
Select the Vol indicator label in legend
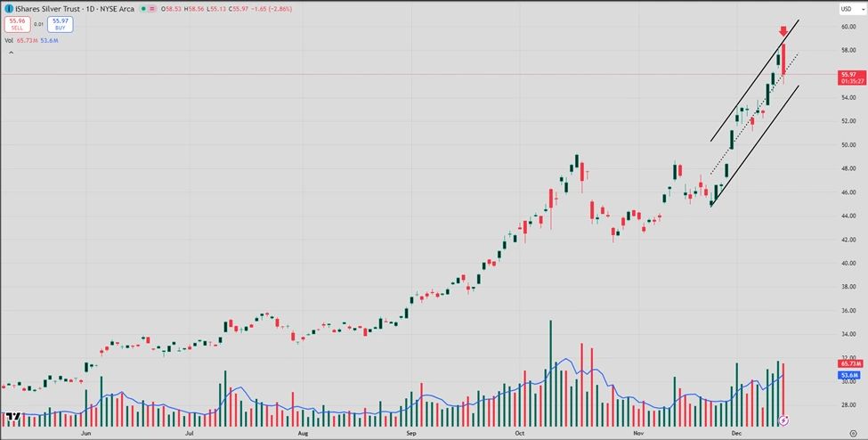[9, 40]
